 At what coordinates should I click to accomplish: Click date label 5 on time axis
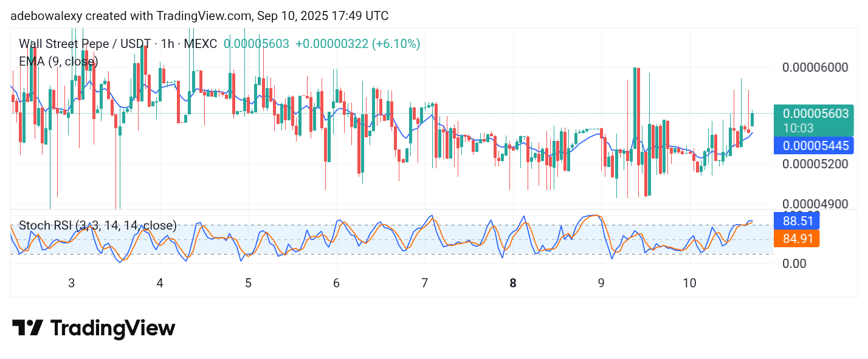248,283
